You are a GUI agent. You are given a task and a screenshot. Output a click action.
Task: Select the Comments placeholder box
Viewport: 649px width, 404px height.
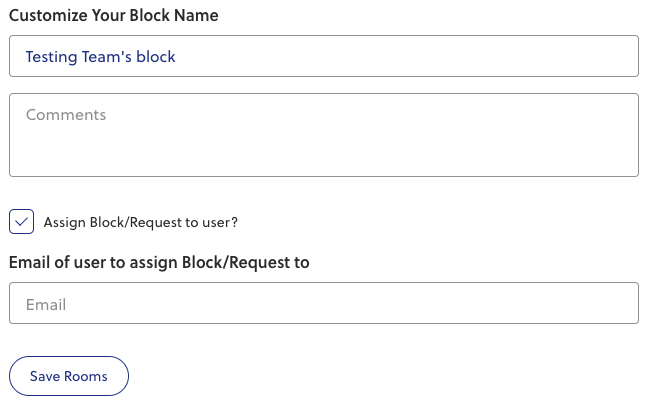[x=323, y=135]
